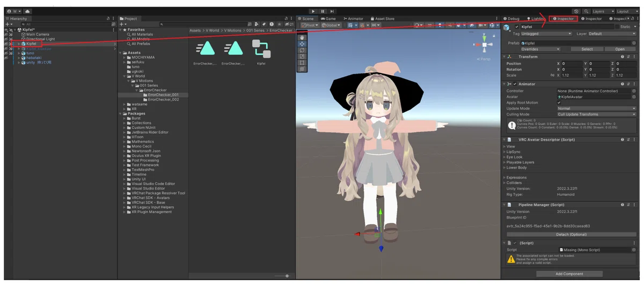This screenshot has width=644, height=284.
Task: Switch to the Game tab
Action: click(328, 19)
